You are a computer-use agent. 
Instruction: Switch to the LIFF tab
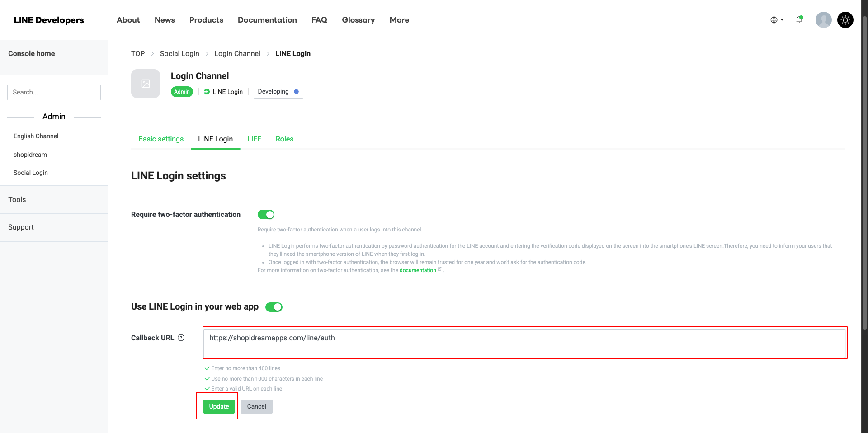coord(254,139)
